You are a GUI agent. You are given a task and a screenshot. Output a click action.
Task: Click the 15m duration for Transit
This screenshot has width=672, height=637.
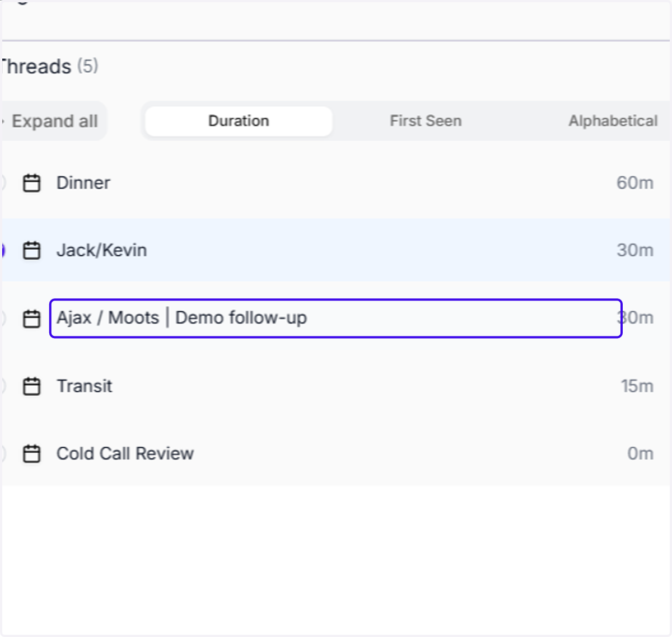[637, 386]
